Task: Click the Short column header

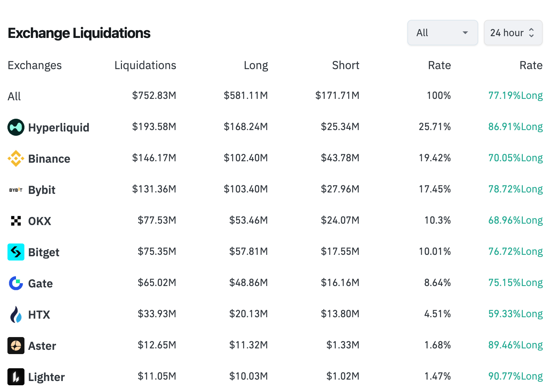Action: pos(345,65)
